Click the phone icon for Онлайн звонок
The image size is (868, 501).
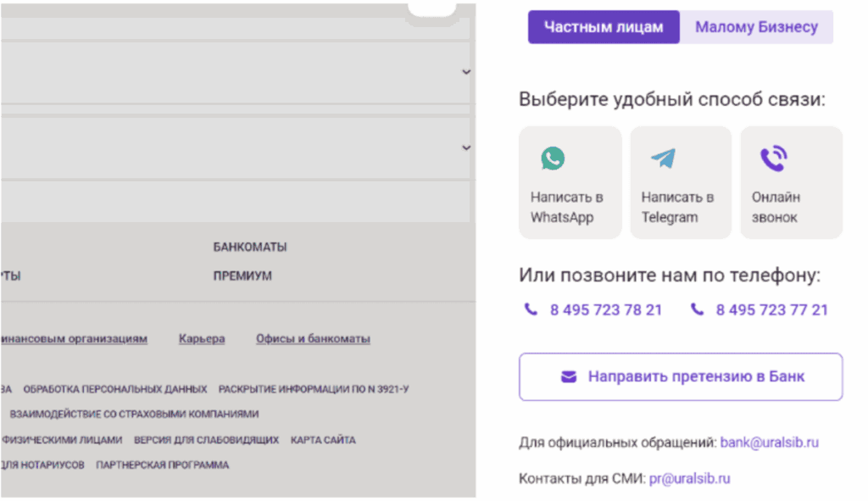click(773, 158)
